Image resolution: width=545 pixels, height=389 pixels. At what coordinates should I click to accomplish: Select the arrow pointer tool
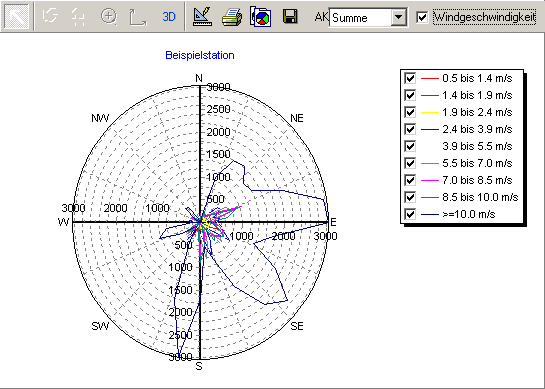click(x=17, y=16)
